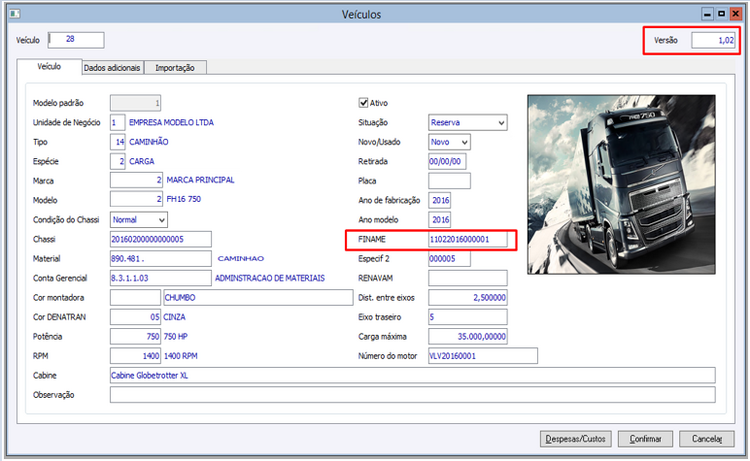Click the Especif 2 field
This screenshot has height=461, width=750.
tap(450, 259)
